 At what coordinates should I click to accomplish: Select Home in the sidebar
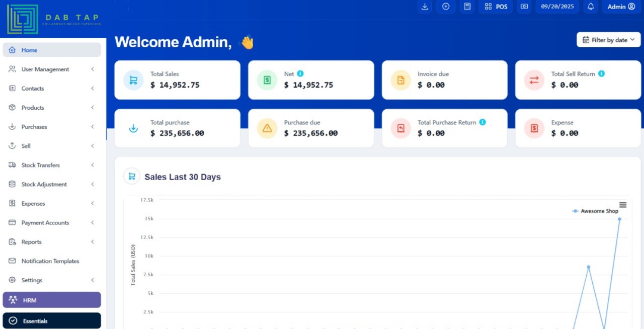click(x=52, y=50)
